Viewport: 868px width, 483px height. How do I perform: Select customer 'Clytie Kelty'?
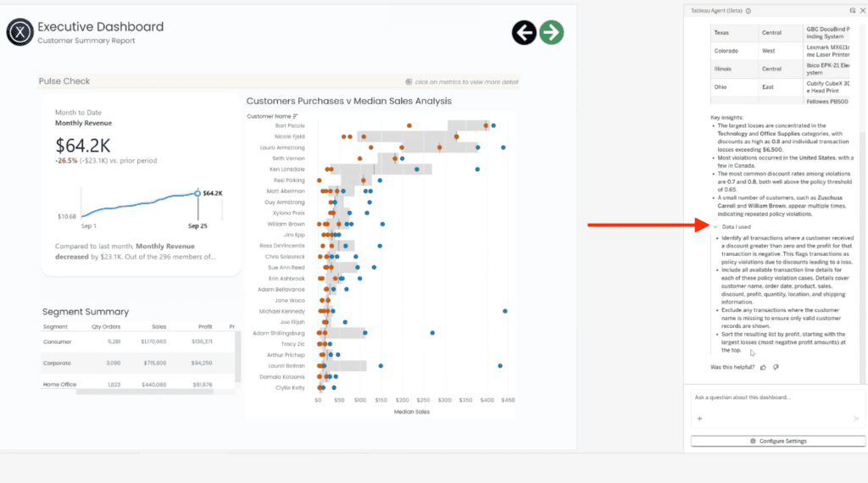(x=291, y=388)
